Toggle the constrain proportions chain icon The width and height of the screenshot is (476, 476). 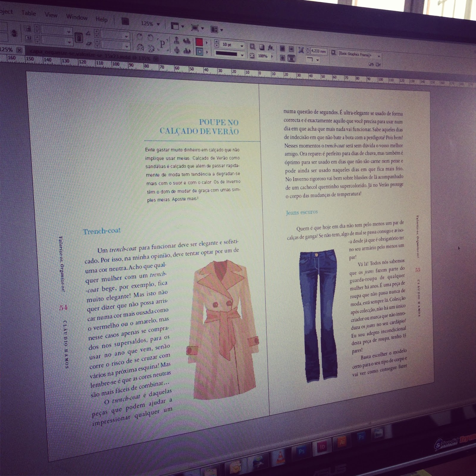click(79, 38)
